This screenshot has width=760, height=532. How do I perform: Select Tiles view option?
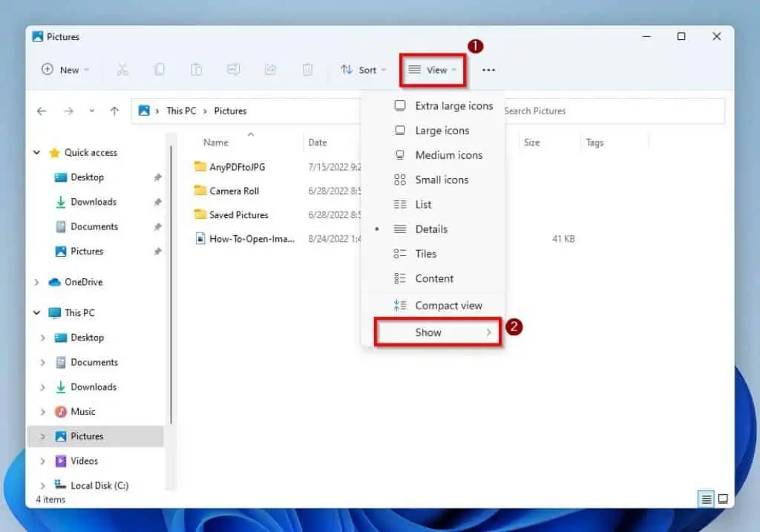coord(433,254)
